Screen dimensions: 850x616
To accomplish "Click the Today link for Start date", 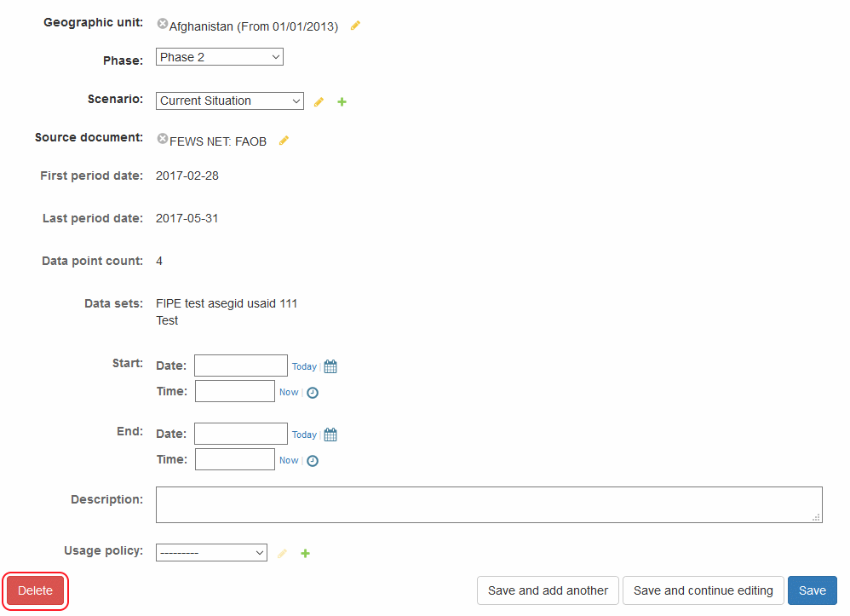I will [304, 366].
